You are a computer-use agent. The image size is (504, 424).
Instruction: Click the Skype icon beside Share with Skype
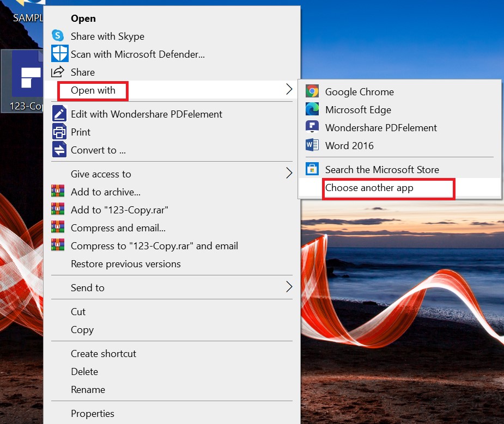[58, 36]
